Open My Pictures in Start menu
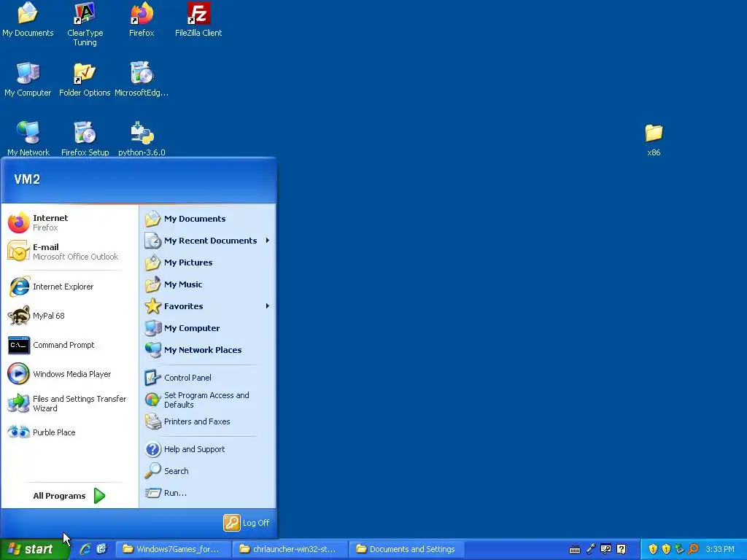Viewport: 747px width, 560px height. (208, 262)
